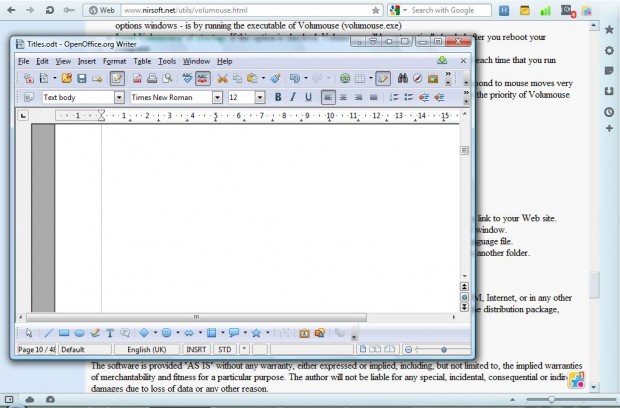The image size is (620, 408).
Task: Open Page Preview icon
Action: click(167, 78)
